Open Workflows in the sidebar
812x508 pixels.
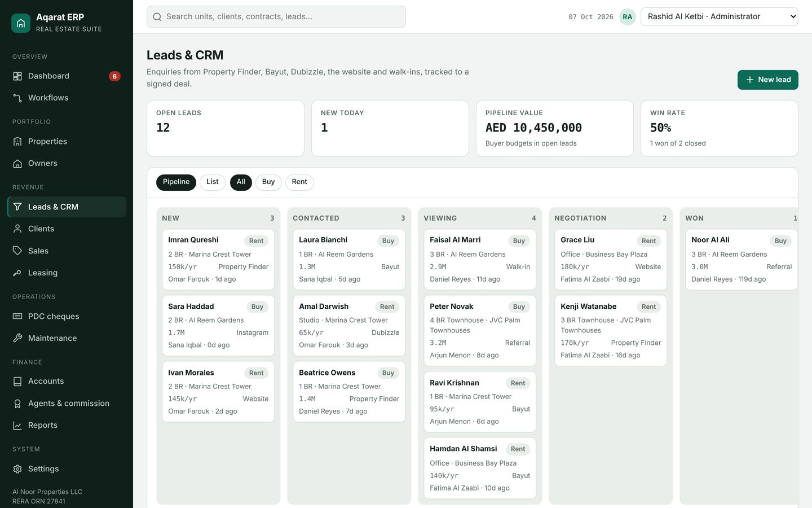pos(67,98)
